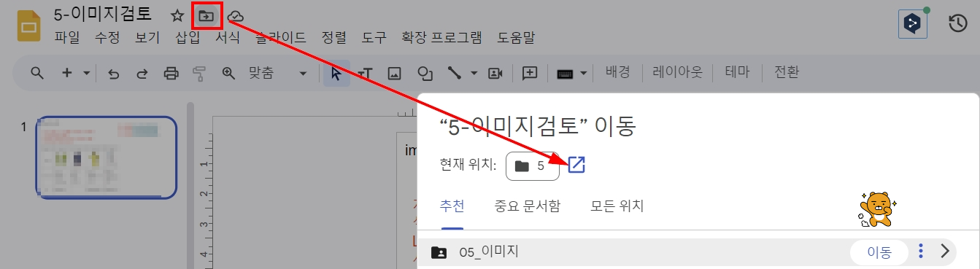Select slide 1 thumbnail

pyautogui.click(x=107, y=157)
